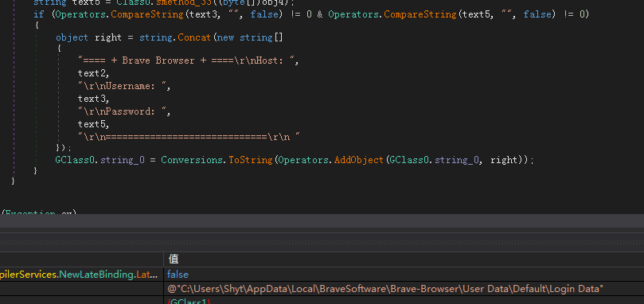Select the 'false' value in locals panel
The width and height of the screenshot is (644, 304).
178,275
